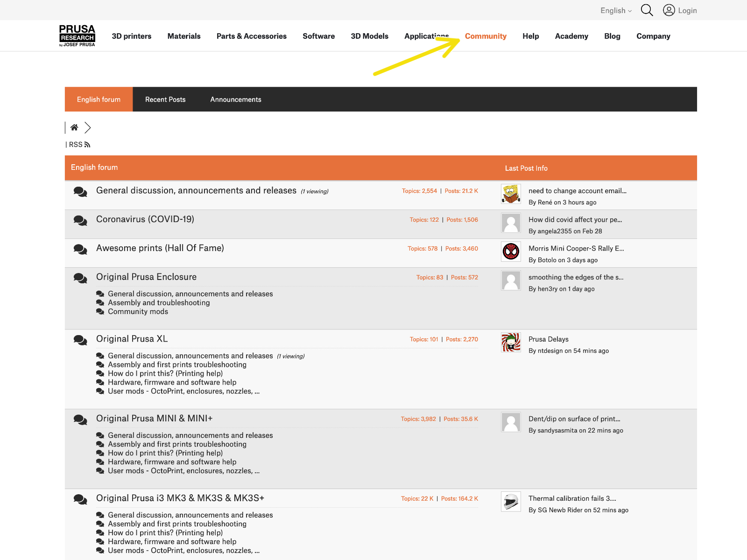Open the RSS feed icon link
The image size is (747, 560).
[x=87, y=145]
